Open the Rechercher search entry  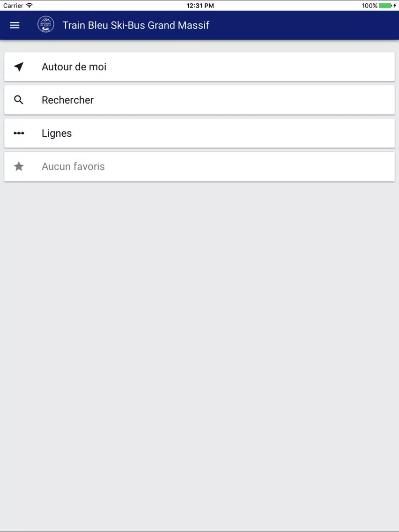click(x=199, y=100)
